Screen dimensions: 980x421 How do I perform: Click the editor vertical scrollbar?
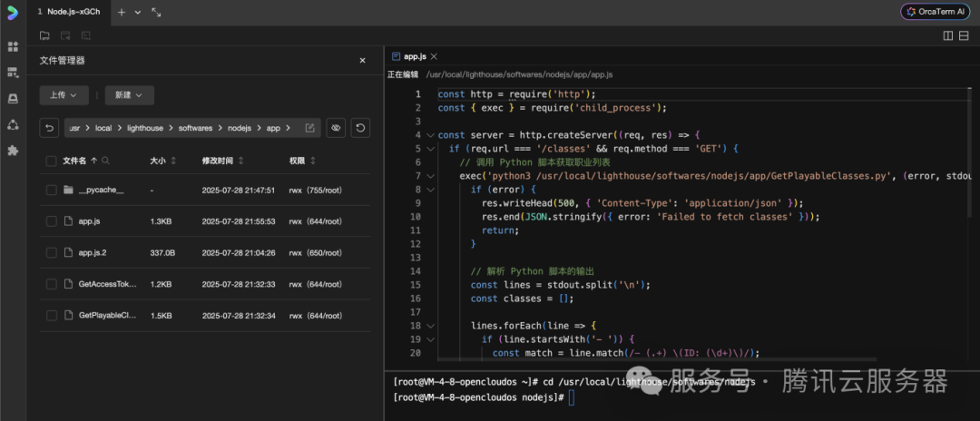(969, 152)
